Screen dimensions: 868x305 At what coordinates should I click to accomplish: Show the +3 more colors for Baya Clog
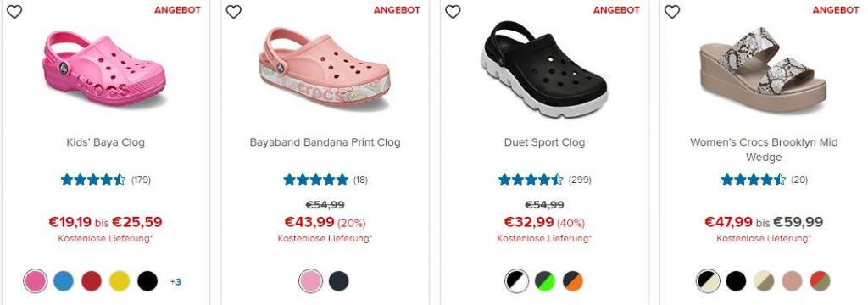[x=175, y=282]
